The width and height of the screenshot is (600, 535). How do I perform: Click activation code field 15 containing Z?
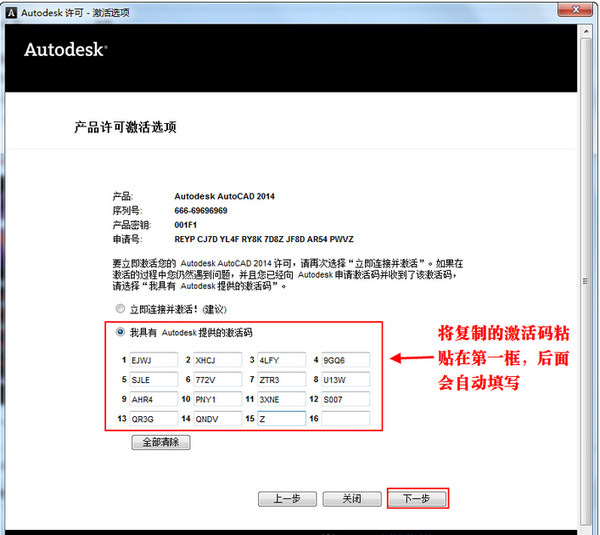(282, 419)
